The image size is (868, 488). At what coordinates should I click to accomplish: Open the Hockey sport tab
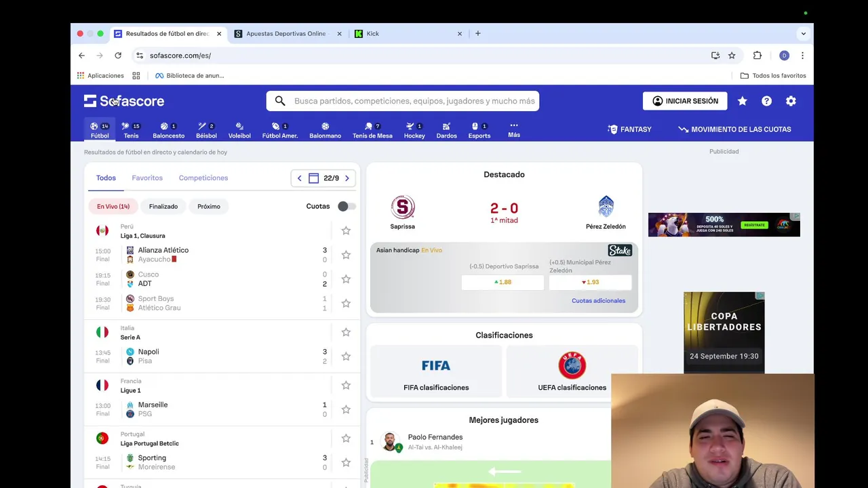414,130
